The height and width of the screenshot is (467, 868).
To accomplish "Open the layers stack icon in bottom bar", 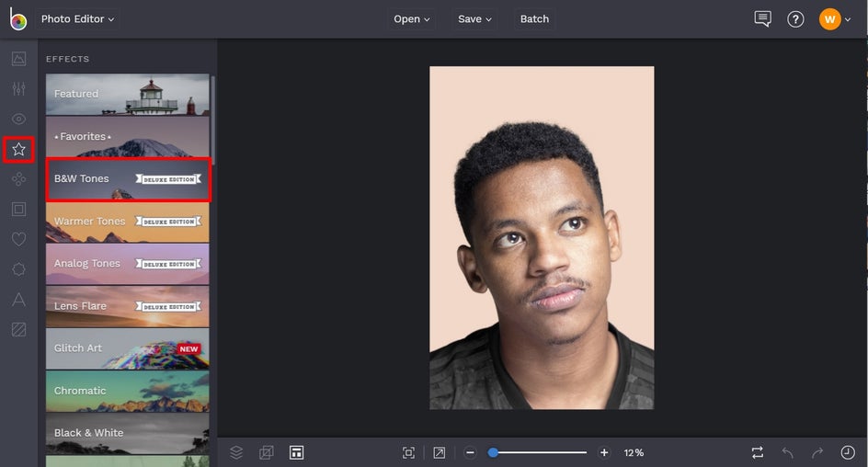I will [x=236, y=452].
